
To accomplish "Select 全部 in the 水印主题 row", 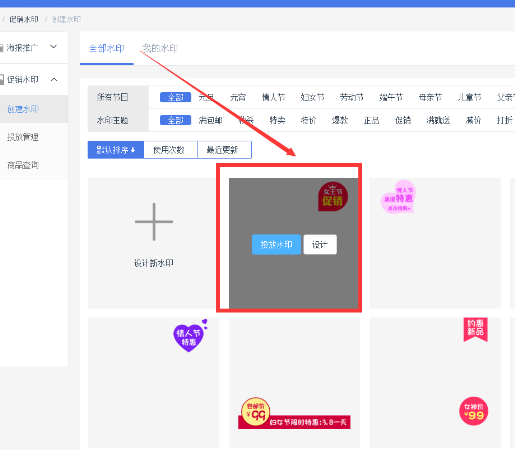I will point(175,120).
